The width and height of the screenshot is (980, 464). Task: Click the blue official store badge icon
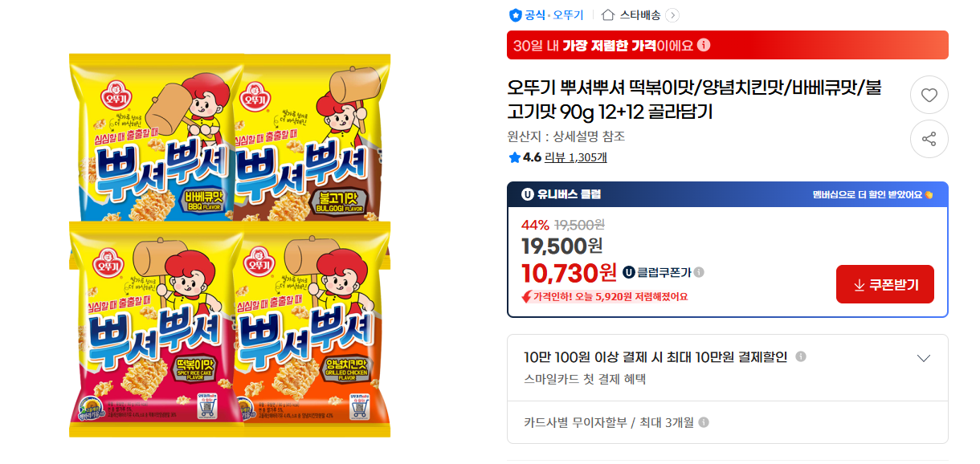[x=515, y=15]
